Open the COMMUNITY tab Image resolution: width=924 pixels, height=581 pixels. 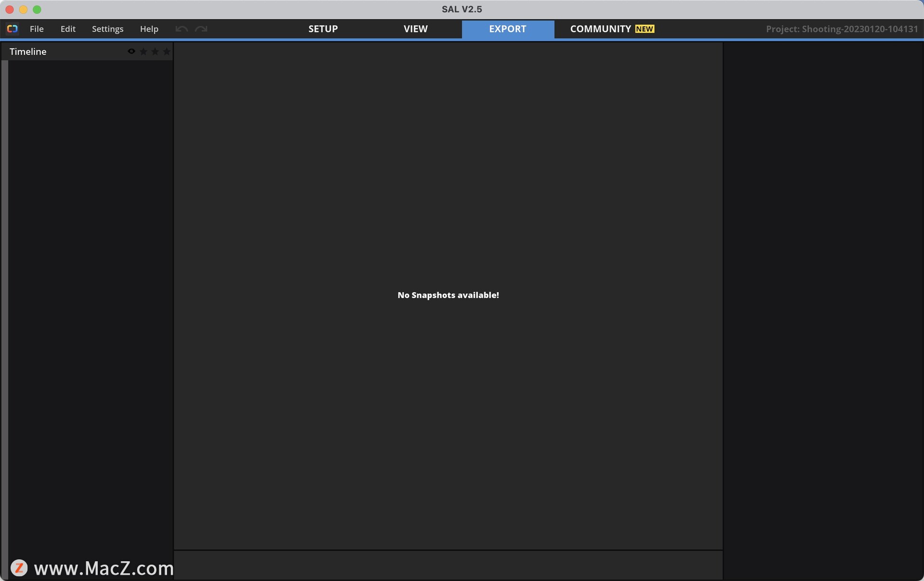point(600,29)
